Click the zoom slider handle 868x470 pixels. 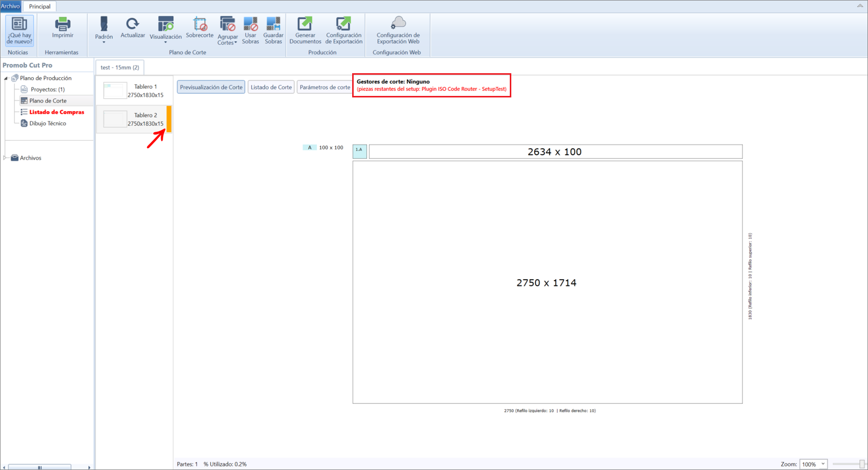(861, 464)
